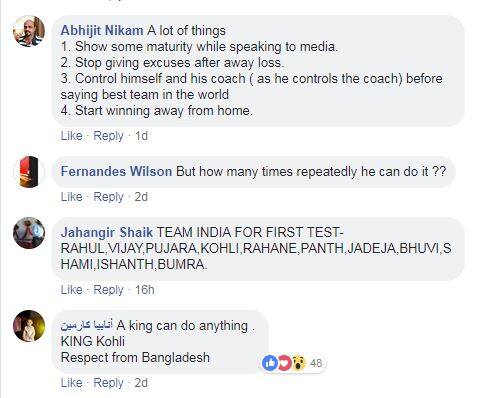Open the 48 reactions count

(x=316, y=363)
